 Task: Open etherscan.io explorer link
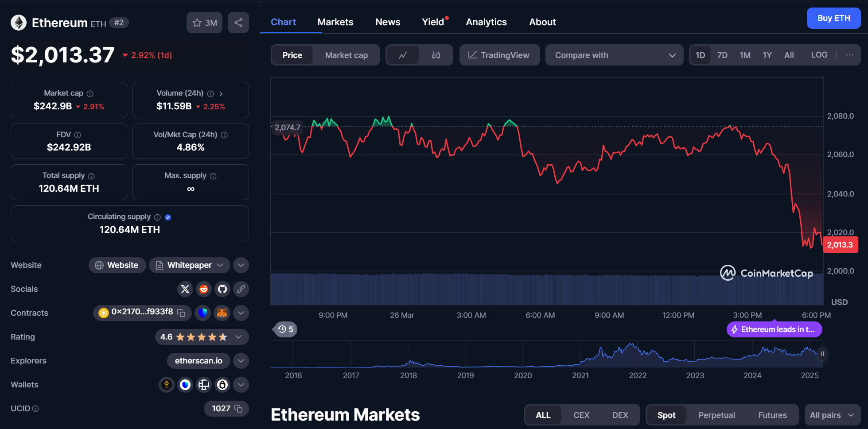(198, 360)
